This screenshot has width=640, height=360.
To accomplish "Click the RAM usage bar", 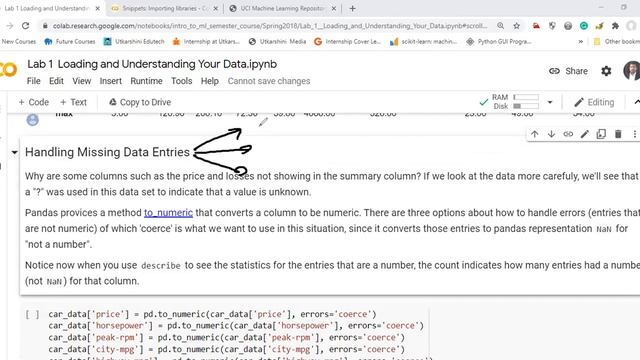I will 526,97.
